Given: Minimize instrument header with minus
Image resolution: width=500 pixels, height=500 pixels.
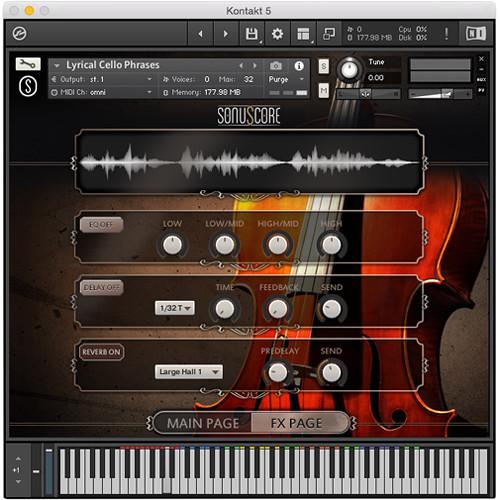Looking at the screenshot, I should tap(481, 69).
